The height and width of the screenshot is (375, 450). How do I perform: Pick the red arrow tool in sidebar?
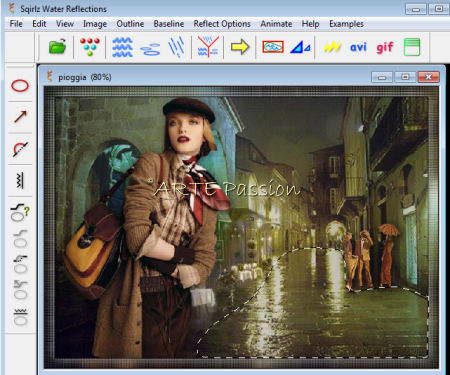pos(20,117)
